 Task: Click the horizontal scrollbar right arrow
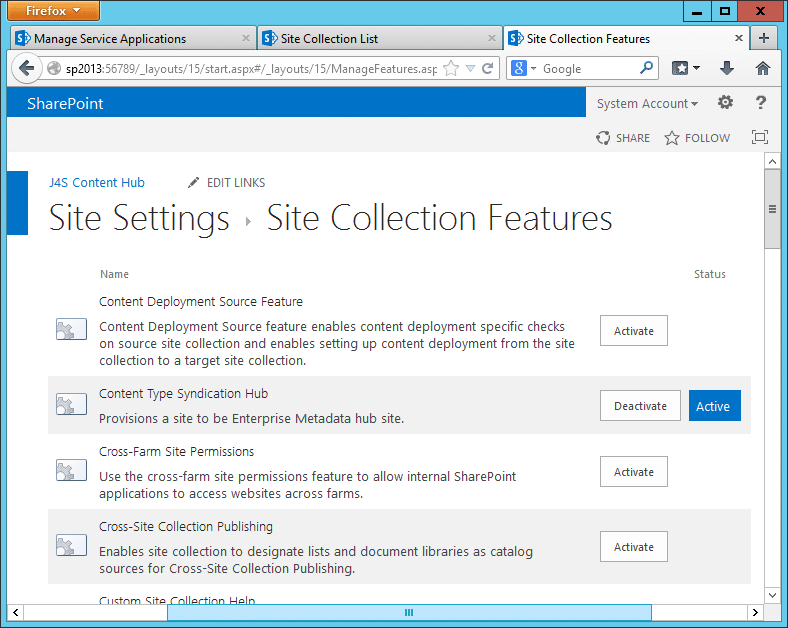click(x=755, y=612)
